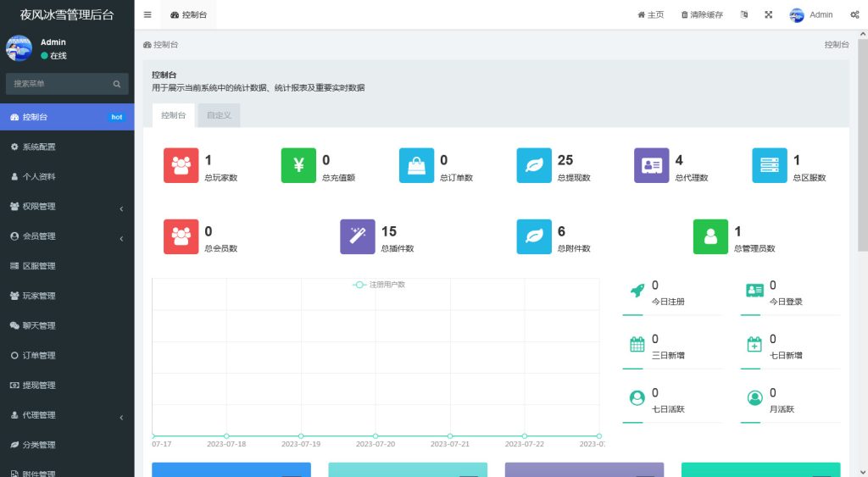Click the user circle 七日活跃 icon
The height and width of the screenshot is (477, 868).
click(637, 398)
